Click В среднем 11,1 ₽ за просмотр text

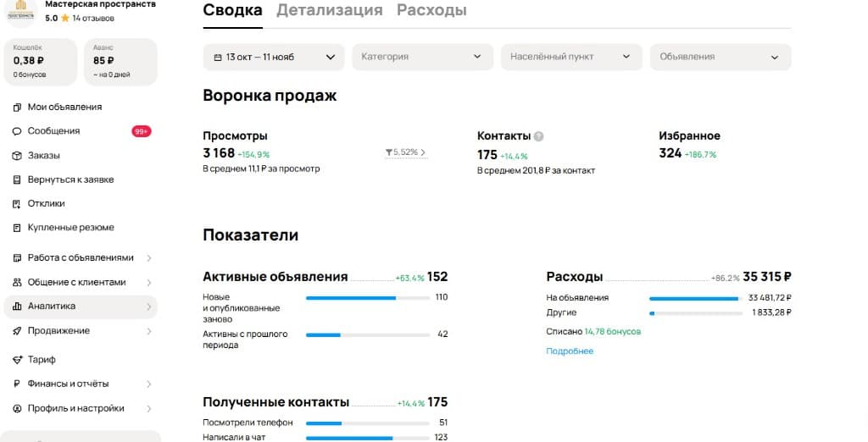pos(261,169)
